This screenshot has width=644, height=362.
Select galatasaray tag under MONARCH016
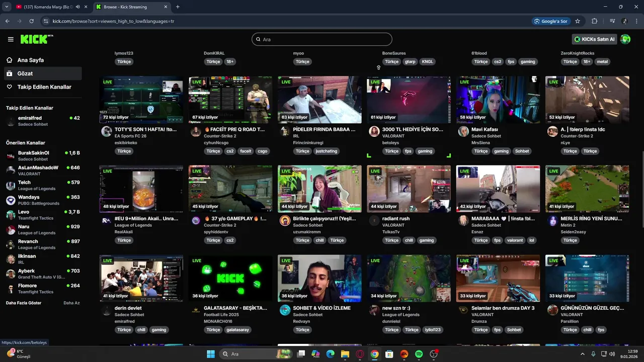click(237, 330)
